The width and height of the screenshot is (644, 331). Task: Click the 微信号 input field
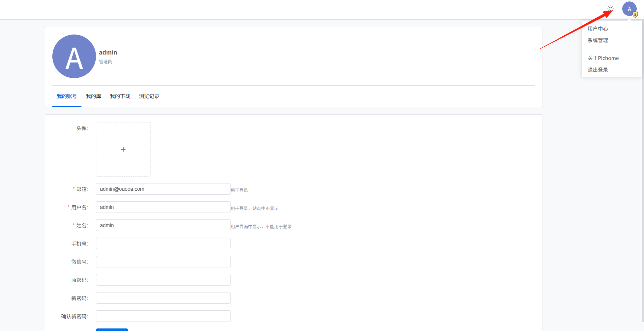point(163,262)
